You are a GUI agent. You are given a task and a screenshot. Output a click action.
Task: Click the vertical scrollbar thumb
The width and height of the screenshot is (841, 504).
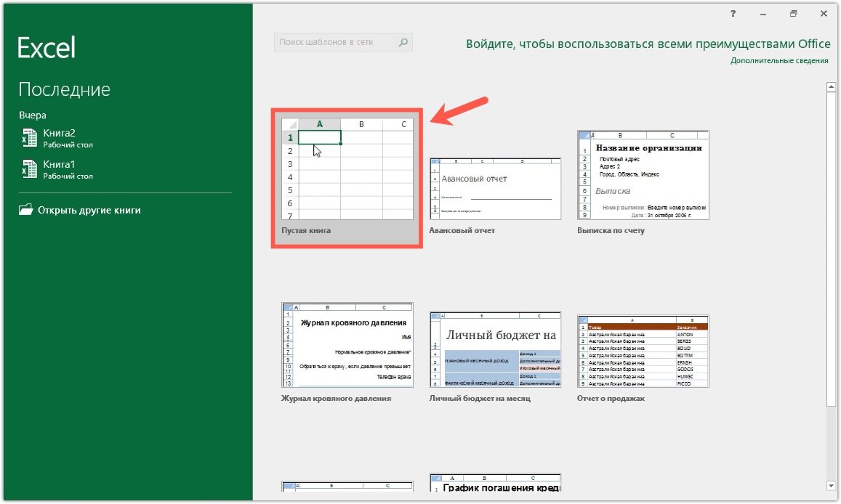click(831, 249)
